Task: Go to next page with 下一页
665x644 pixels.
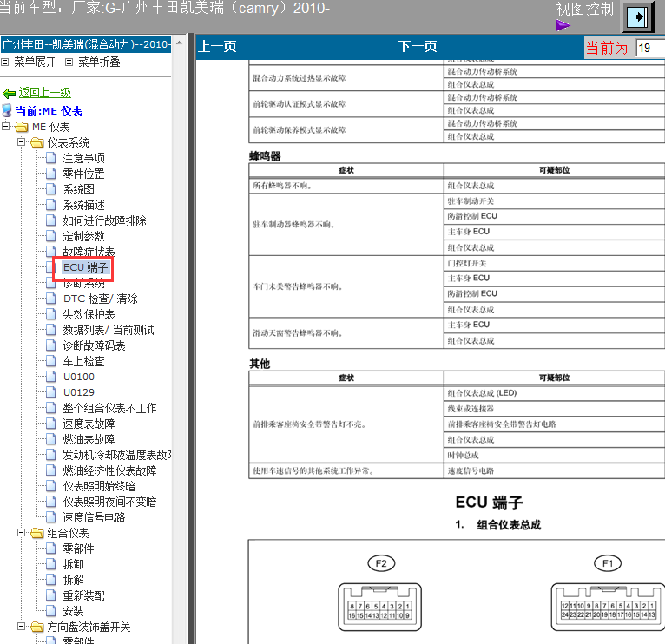Action: [418, 46]
